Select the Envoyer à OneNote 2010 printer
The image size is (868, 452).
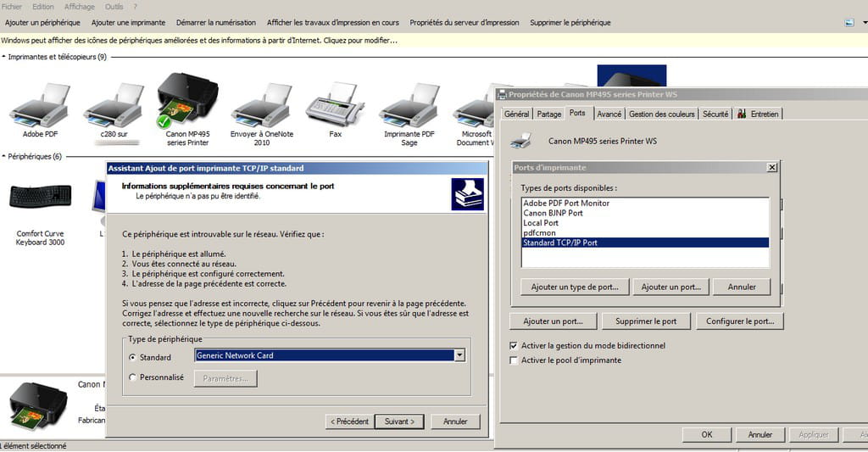click(x=261, y=105)
